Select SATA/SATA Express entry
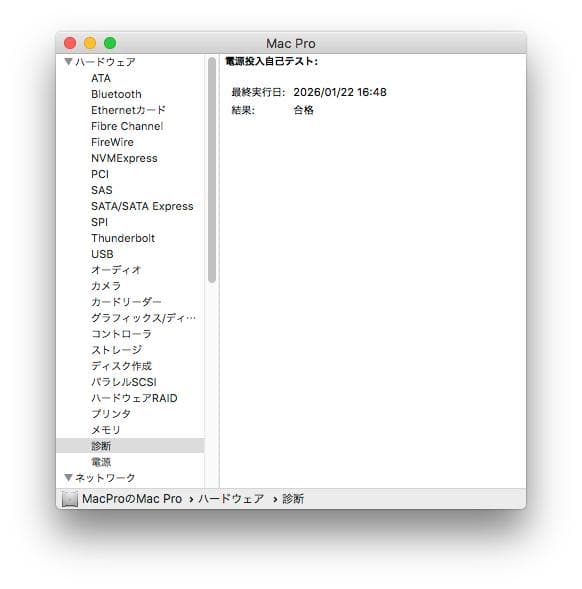Image resolution: width=582 pixels, height=589 pixels. coord(142,206)
